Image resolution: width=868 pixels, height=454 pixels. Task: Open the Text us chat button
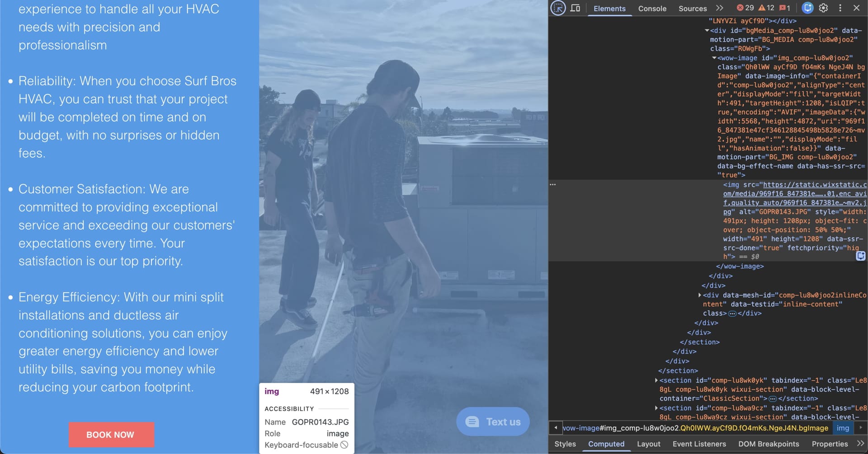pyautogui.click(x=493, y=421)
